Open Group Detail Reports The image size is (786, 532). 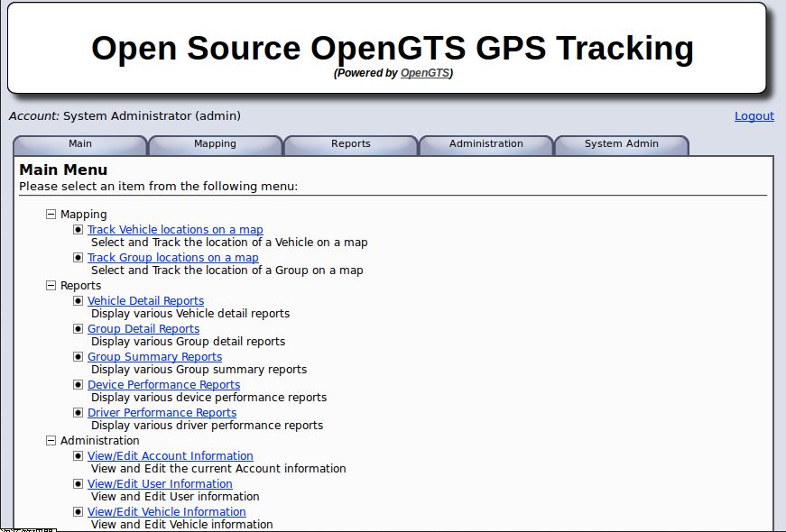tap(143, 328)
